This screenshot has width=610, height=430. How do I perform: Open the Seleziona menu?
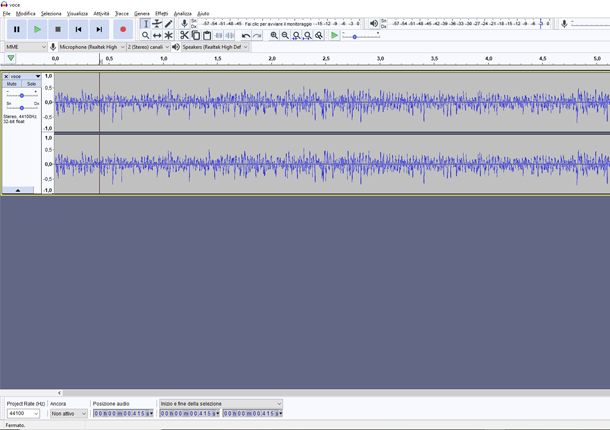click(x=51, y=14)
